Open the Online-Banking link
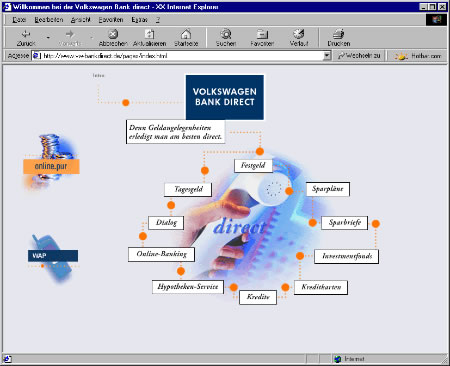Image resolution: width=450 pixels, height=366 pixels. click(x=161, y=254)
